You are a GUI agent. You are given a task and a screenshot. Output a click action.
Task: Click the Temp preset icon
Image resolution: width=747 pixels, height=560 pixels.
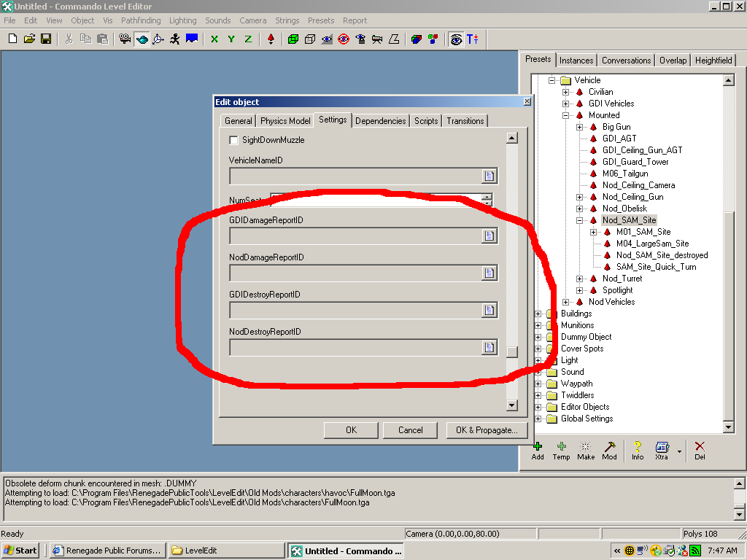pos(561,447)
